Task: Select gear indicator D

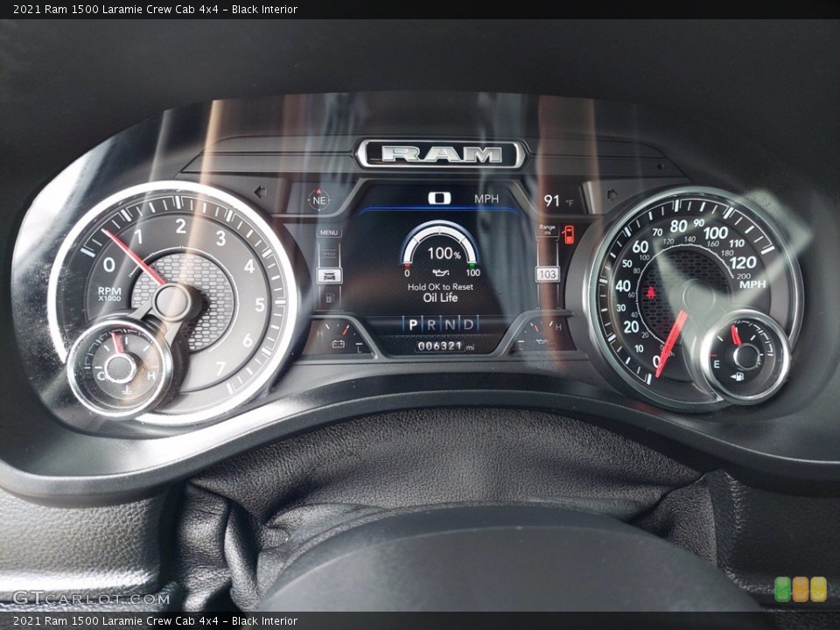Action: point(468,325)
